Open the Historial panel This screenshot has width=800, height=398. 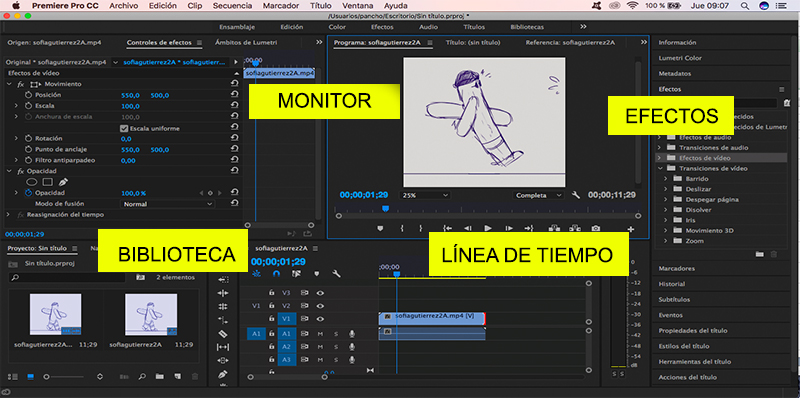coord(671,284)
